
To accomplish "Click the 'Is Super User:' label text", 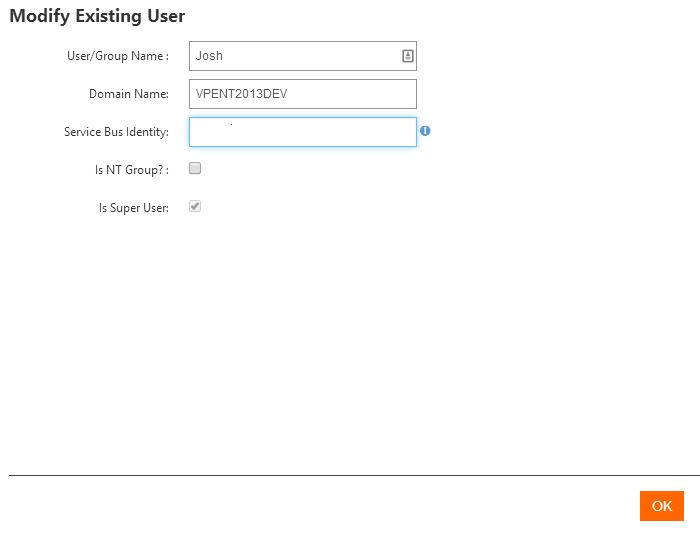I will pyautogui.click(x=133, y=208).
